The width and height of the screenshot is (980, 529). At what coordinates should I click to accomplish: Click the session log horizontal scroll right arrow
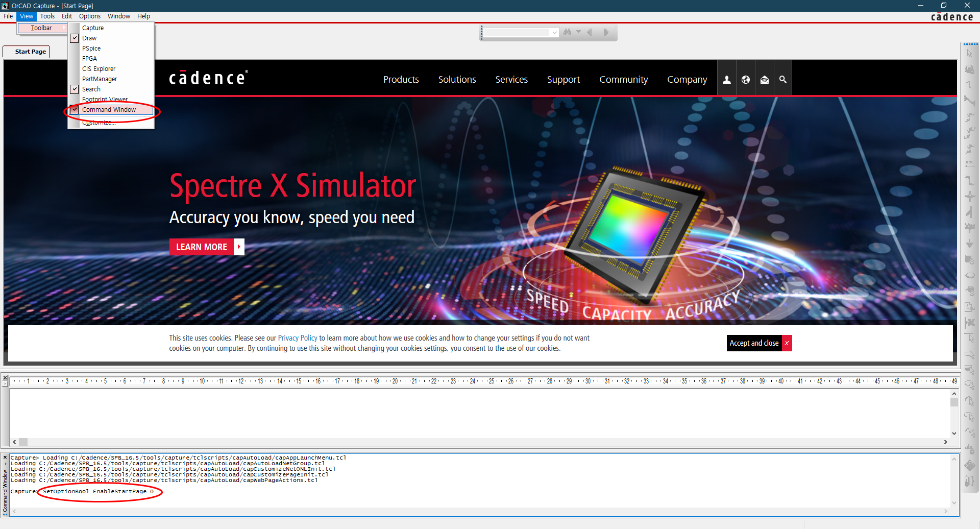pos(945,442)
